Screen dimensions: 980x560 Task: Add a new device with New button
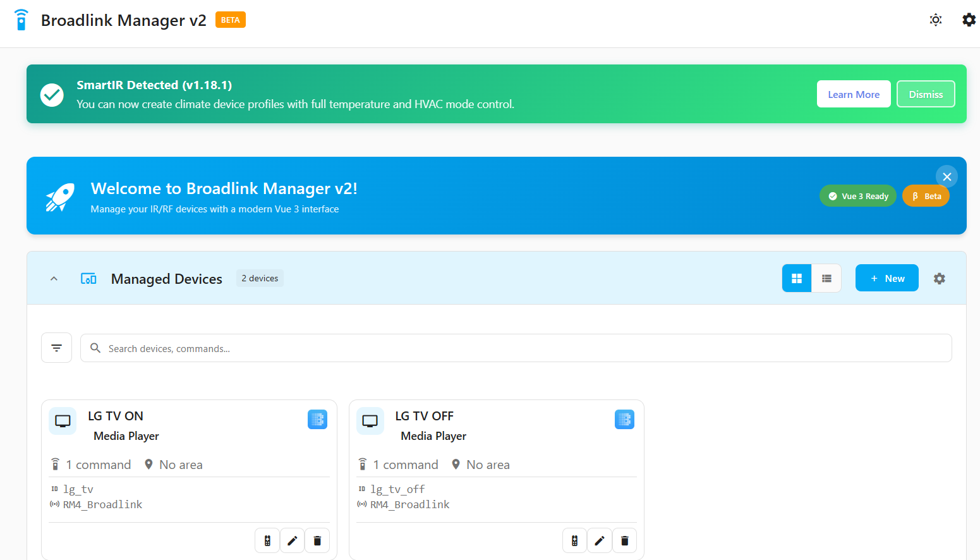886,279
